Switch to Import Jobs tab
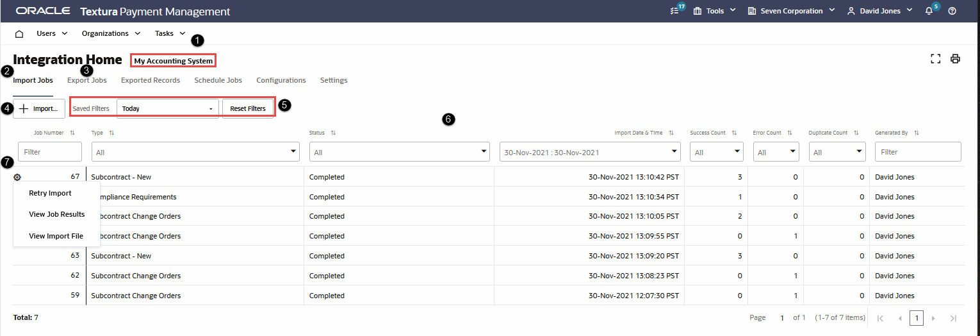This screenshot has width=980, height=336. (33, 80)
